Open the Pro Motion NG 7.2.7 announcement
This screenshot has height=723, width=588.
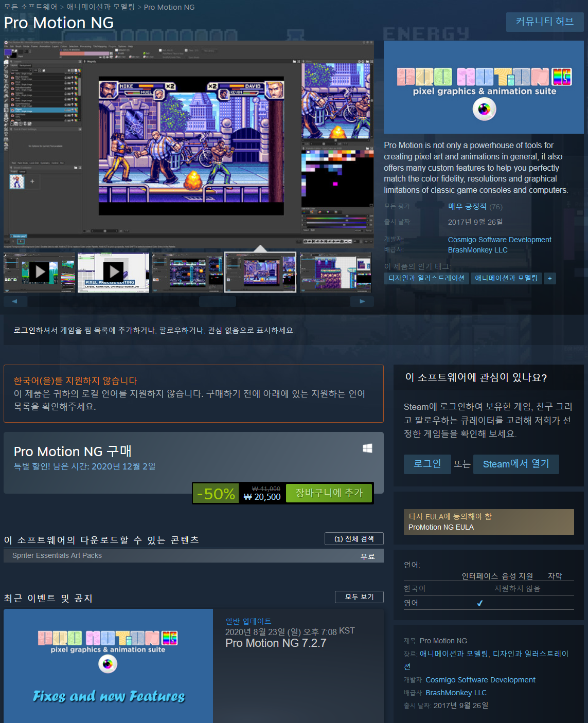[276, 643]
